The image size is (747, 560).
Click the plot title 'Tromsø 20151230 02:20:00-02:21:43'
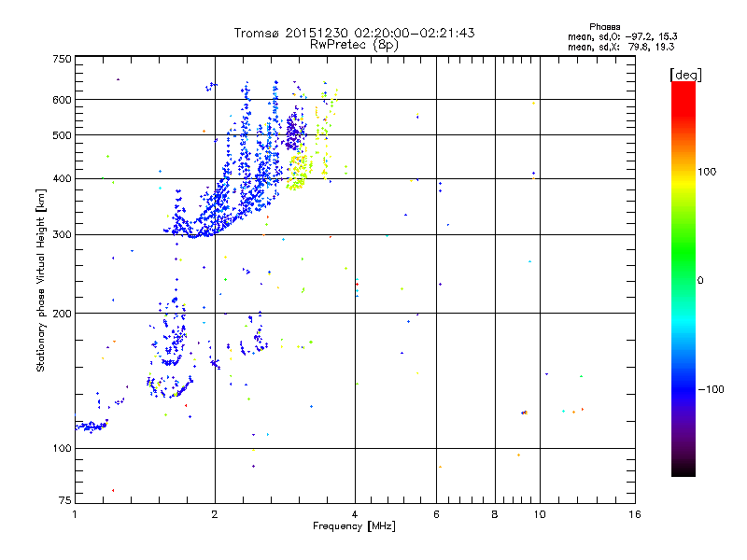click(x=354, y=33)
